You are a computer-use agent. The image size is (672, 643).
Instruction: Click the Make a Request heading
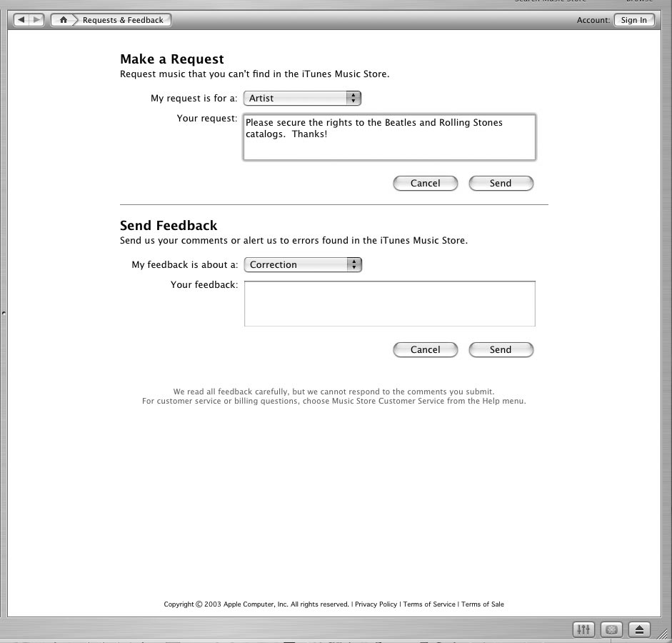click(x=172, y=59)
